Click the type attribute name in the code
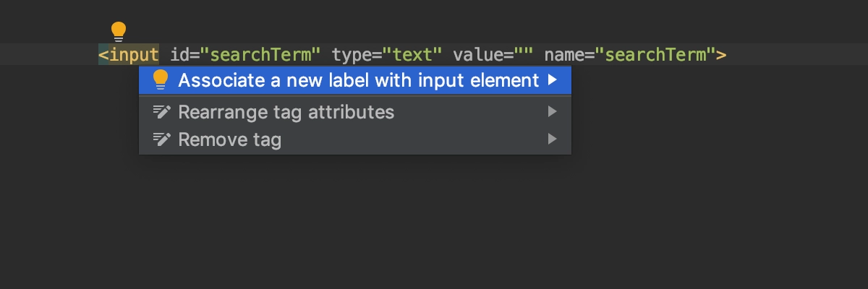Image resolution: width=868 pixels, height=289 pixels. (352, 54)
